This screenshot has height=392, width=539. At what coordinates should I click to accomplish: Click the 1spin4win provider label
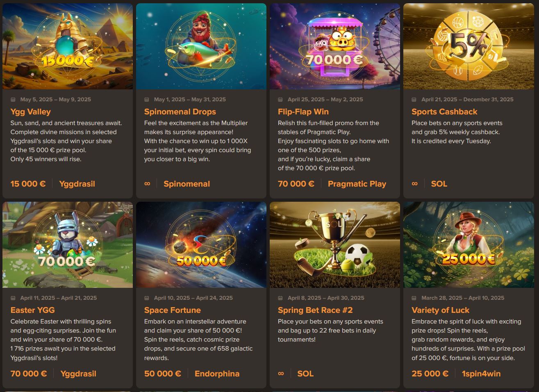481,374
